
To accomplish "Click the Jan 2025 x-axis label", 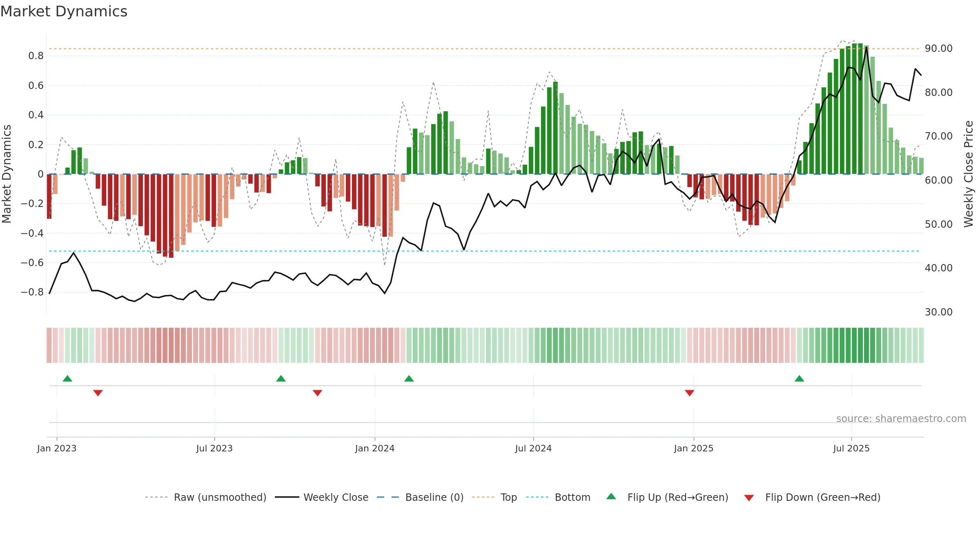I will click(694, 448).
